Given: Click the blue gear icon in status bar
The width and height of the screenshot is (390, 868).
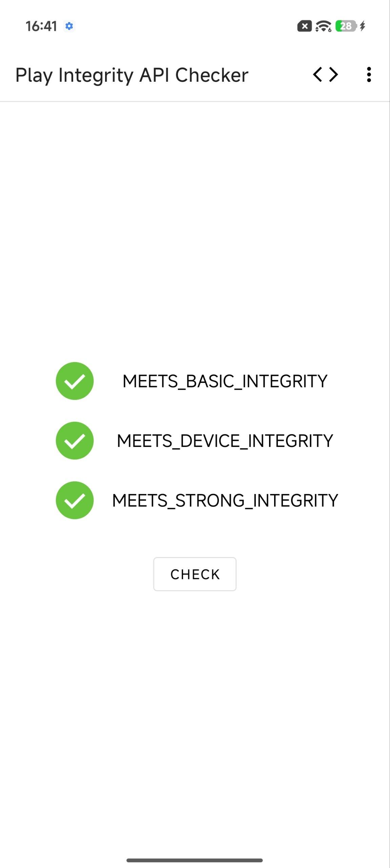Looking at the screenshot, I should [69, 26].
